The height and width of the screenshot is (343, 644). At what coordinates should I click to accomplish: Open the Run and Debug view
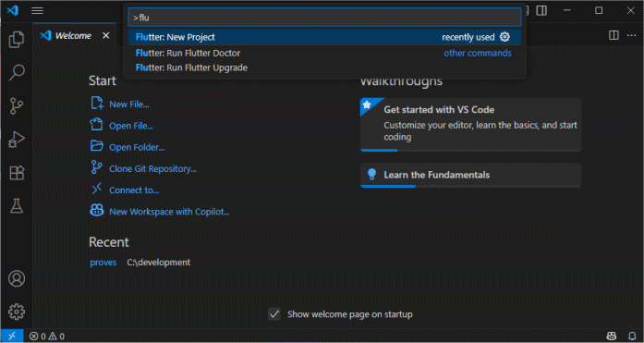coord(17,140)
